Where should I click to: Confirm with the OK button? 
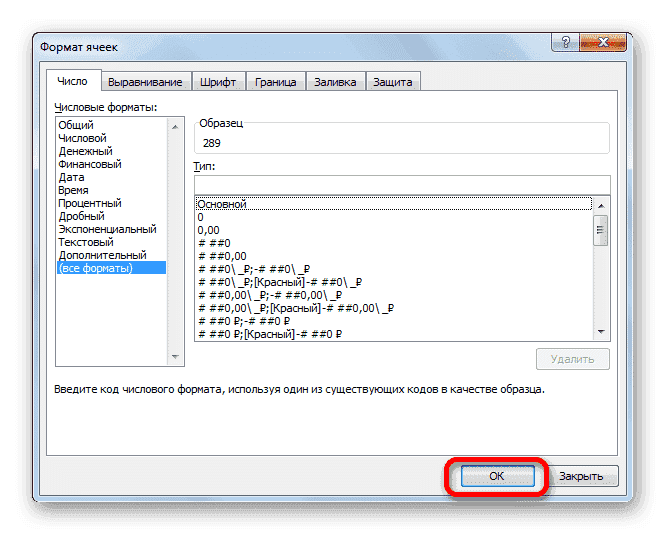coord(497,476)
